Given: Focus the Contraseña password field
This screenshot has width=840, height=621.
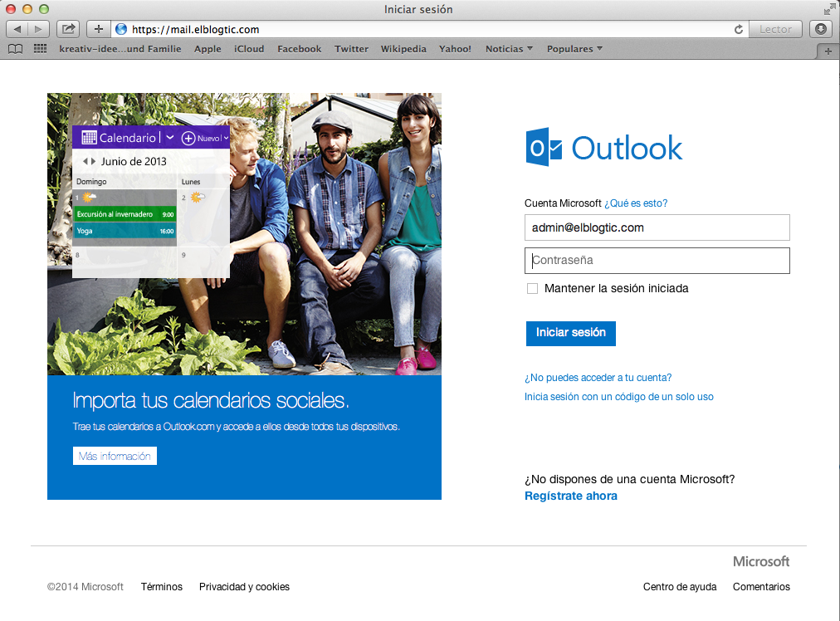Looking at the screenshot, I should (x=657, y=261).
